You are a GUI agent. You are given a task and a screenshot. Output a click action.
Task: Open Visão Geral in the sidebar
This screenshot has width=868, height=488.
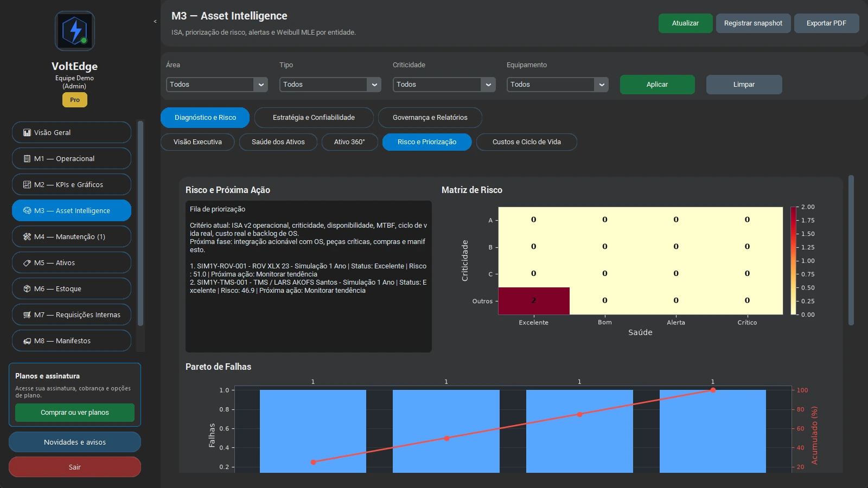pos(72,132)
